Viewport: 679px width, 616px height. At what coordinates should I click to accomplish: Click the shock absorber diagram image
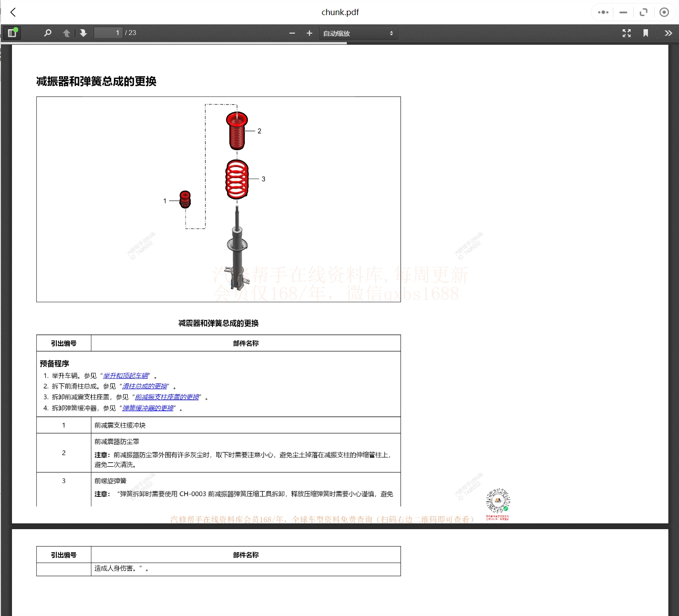(x=218, y=199)
